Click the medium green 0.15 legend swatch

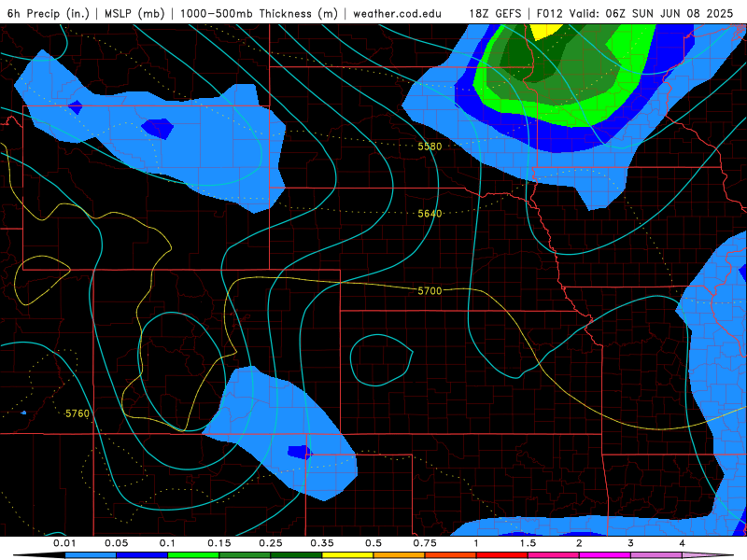tap(245, 555)
